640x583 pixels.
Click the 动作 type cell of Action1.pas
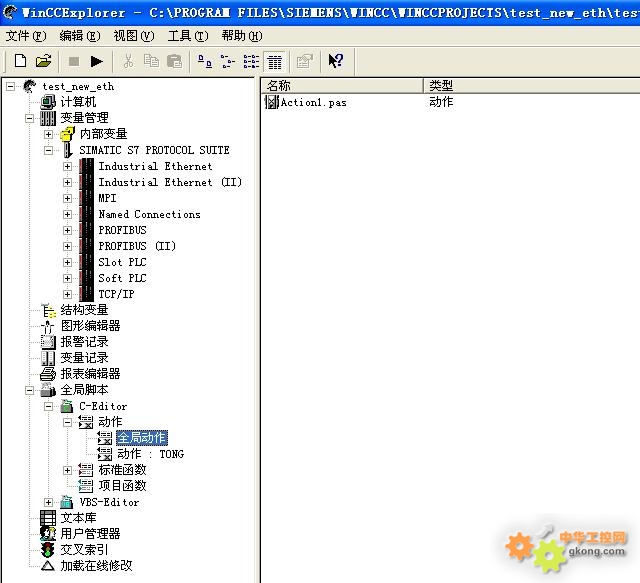[441, 102]
